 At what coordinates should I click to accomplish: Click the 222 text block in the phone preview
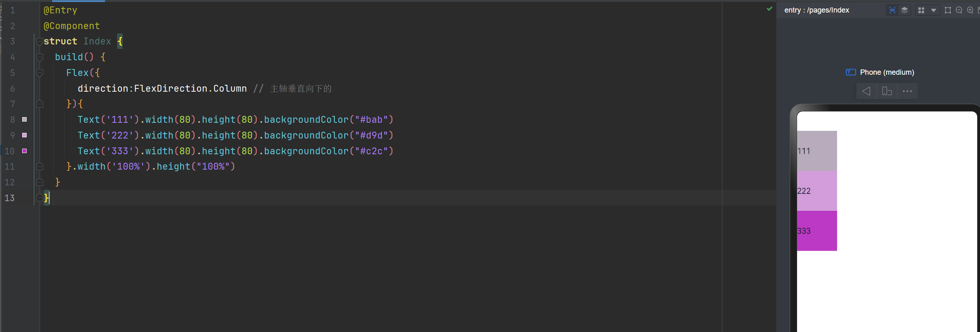[816, 191]
